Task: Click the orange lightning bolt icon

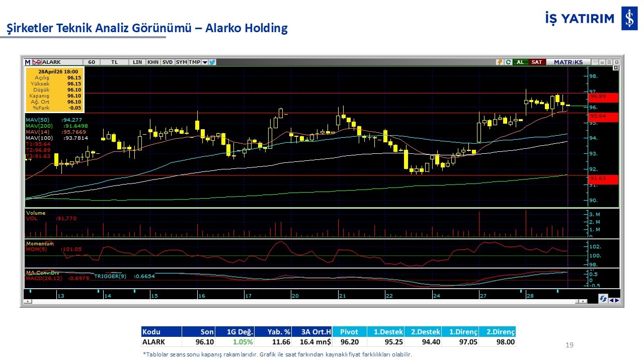Action: [500, 62]
